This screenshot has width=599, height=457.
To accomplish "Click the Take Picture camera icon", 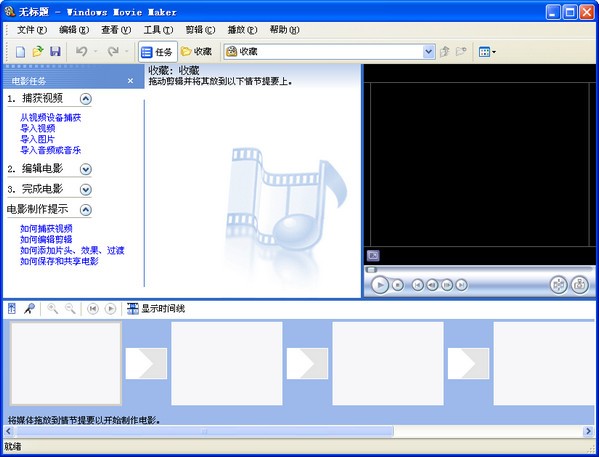I will coord(580,285).
